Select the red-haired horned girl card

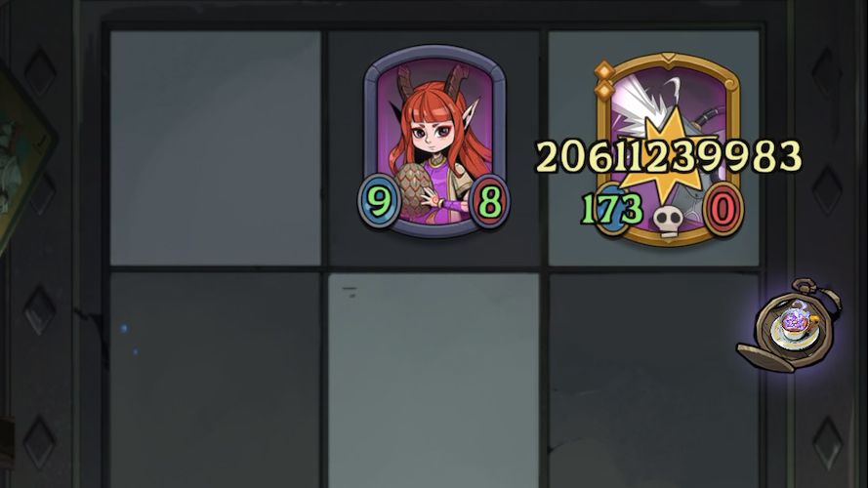(434, 142)
